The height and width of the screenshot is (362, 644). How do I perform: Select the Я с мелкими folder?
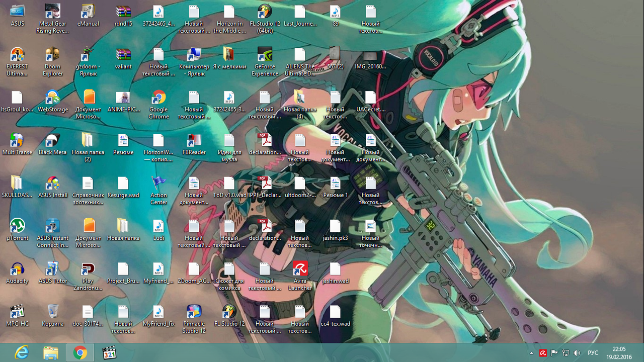click(229, 58)
